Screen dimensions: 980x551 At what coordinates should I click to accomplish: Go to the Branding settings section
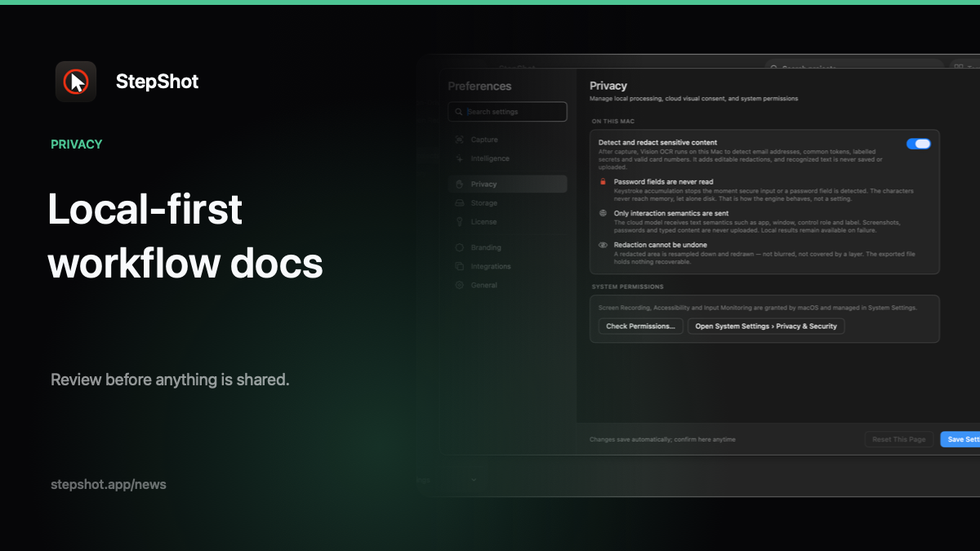pos(507,247)
